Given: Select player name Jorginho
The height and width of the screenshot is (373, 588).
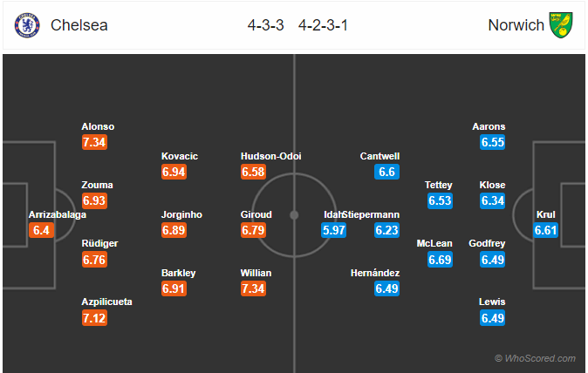Looking at the screenshot, I should tap(181, 214).
